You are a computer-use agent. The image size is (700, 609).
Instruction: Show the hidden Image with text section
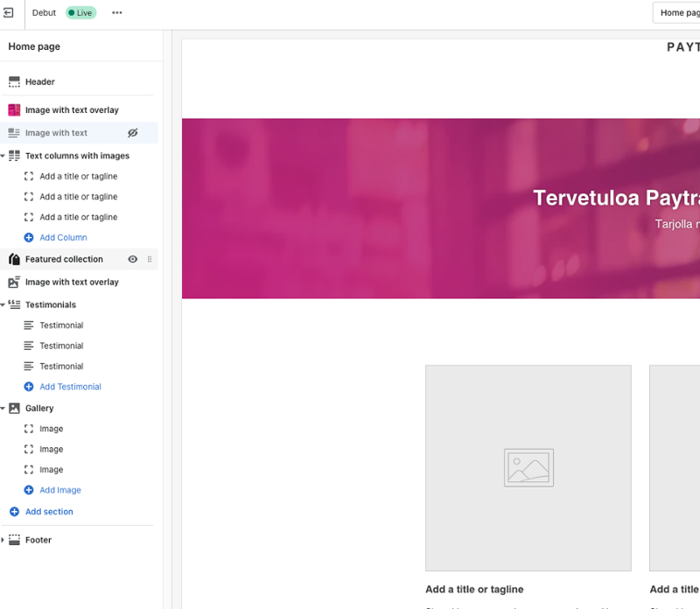pos(133,133)
